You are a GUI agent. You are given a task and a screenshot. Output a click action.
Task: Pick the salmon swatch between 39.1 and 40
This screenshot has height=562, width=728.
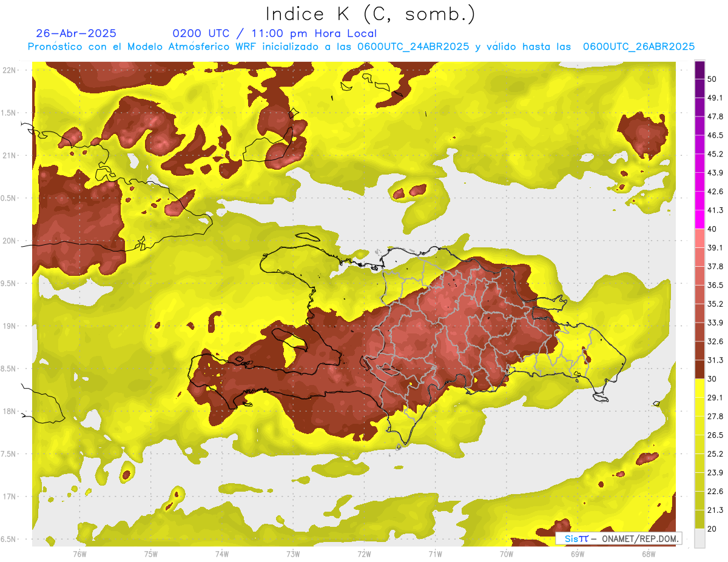click(699, 238)
